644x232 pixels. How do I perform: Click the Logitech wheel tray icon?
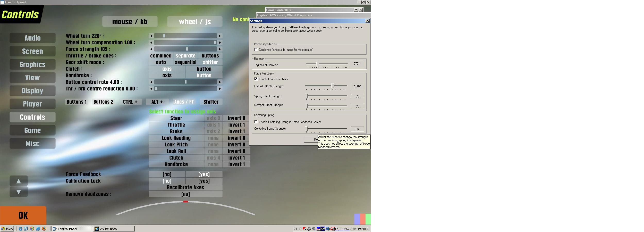click(x=309, y=229)
